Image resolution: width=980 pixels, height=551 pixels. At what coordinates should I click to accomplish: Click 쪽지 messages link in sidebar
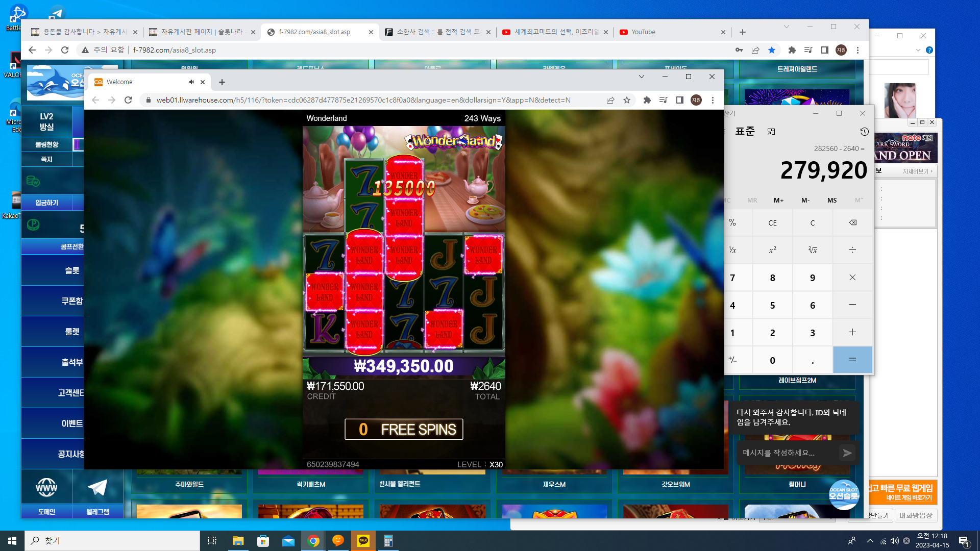click(47, 159)
